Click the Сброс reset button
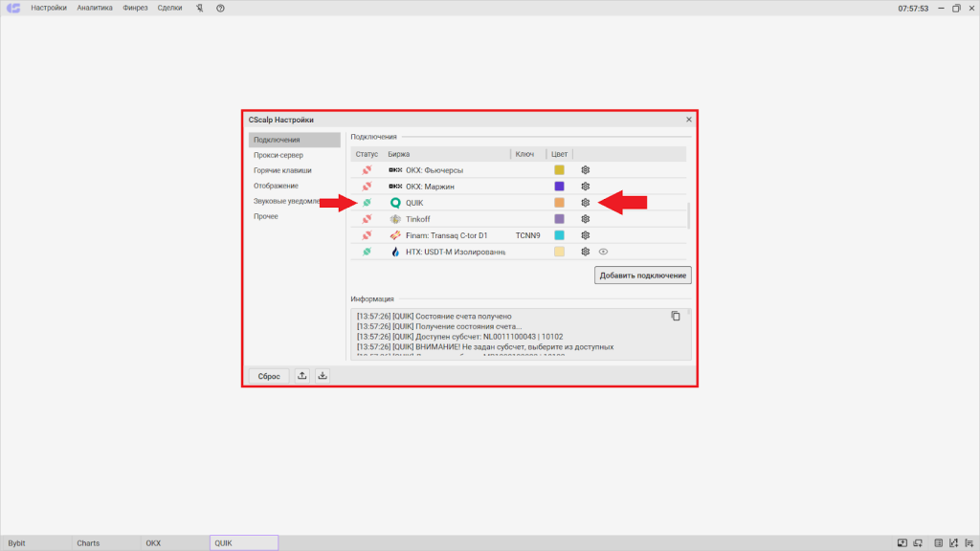The height and width of the screenshot is (551, 980). [269, 376]
